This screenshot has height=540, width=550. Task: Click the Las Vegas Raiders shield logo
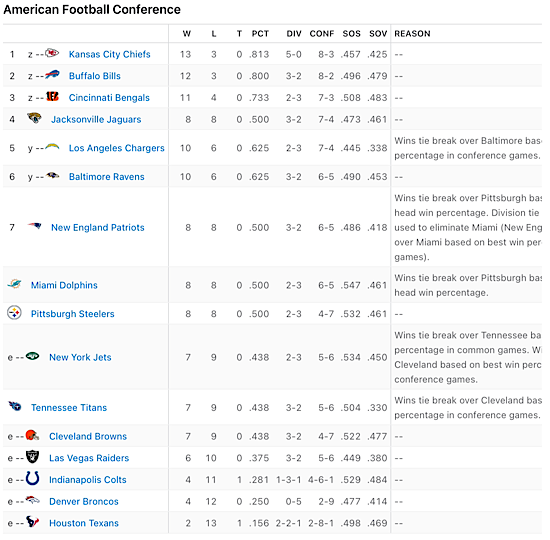click(33, 456)
